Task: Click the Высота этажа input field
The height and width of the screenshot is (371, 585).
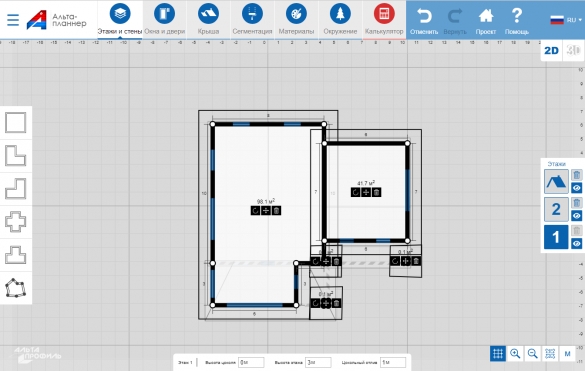Action: (x=318, y=362)
